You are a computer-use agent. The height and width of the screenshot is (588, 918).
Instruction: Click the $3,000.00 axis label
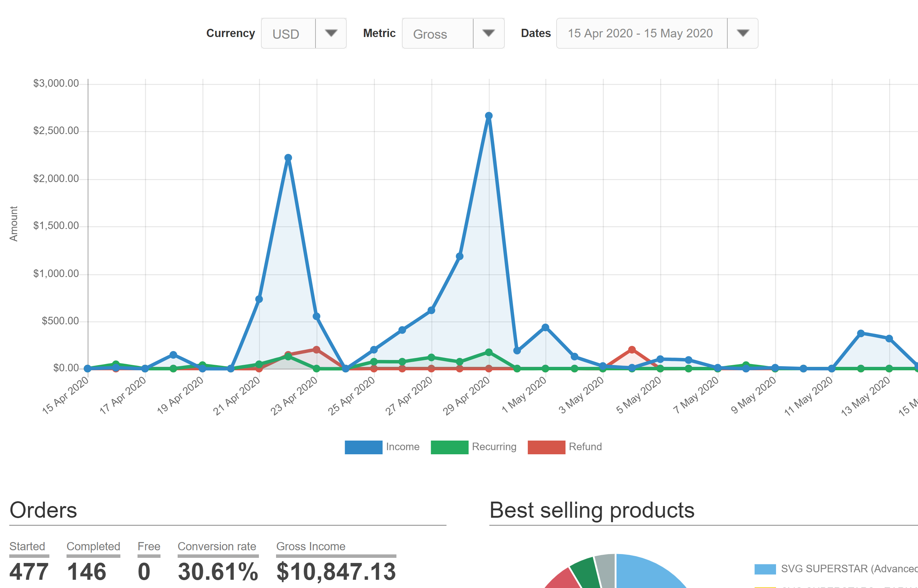tap(56, 83)
